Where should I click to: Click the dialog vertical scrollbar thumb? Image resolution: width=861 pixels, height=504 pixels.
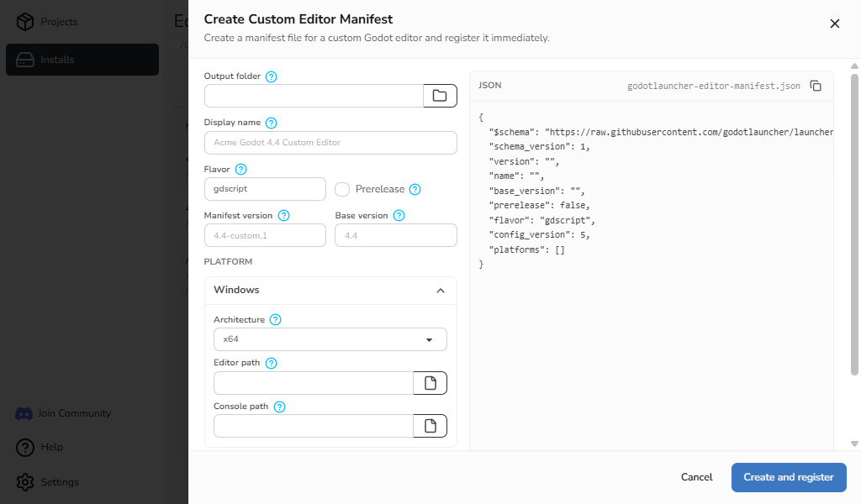(x=854, y=225)
